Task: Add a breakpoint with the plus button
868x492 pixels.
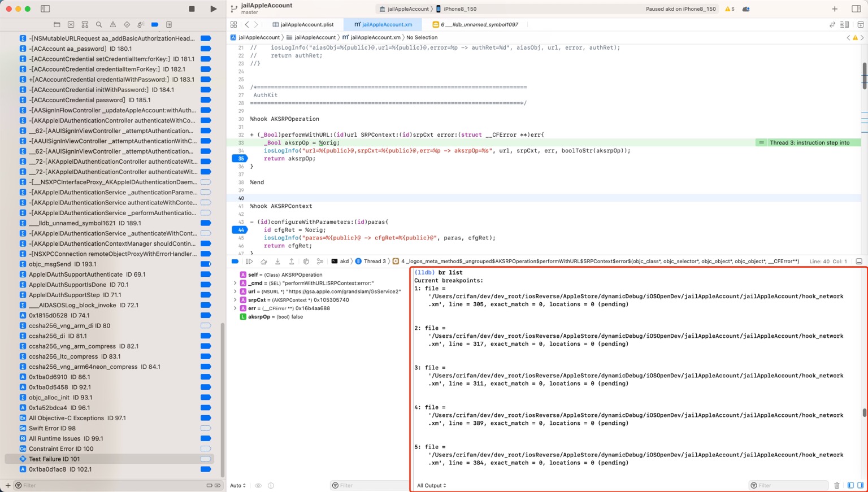Action: click(x=8, y=485)
